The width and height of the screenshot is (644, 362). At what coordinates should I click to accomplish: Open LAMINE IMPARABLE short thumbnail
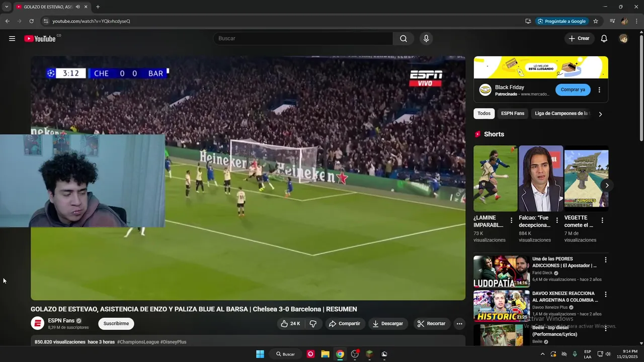pos(495,178)
